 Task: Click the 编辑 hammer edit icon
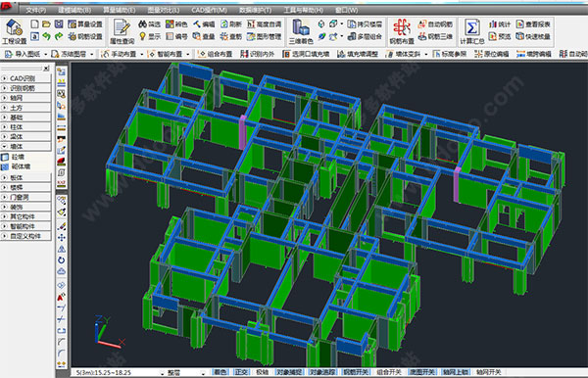coord(197,24)
